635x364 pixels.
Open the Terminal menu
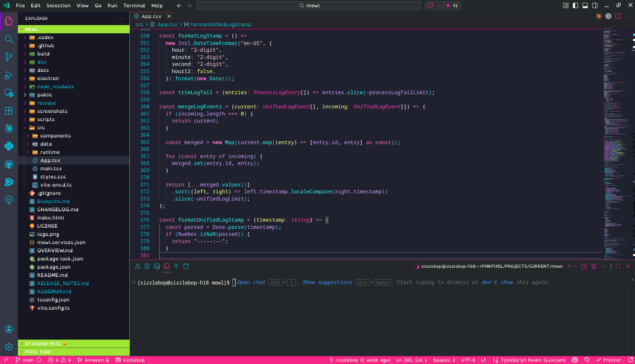pyautogui.click(x=134, y=5)
